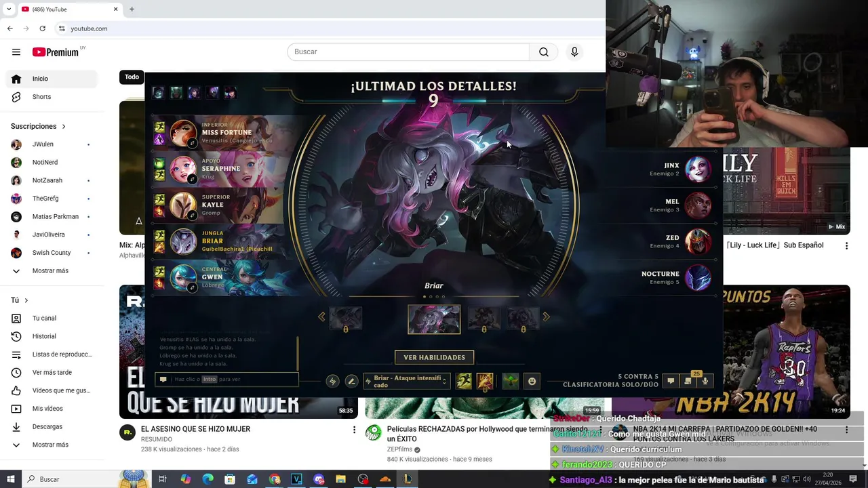Screen dimensions: 868x488
Task: Open Ver más tarde playlist
Action: (52, 373)
